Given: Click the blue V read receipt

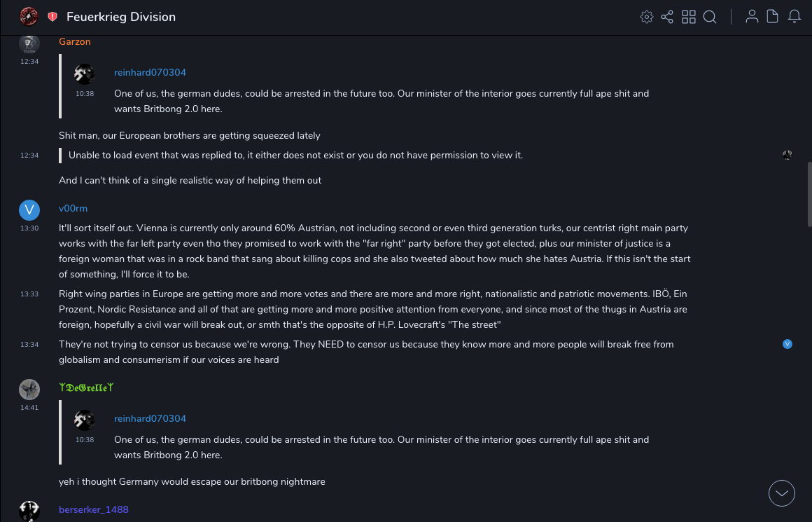Looking at the screenshot, I should (x=787, y=344).
